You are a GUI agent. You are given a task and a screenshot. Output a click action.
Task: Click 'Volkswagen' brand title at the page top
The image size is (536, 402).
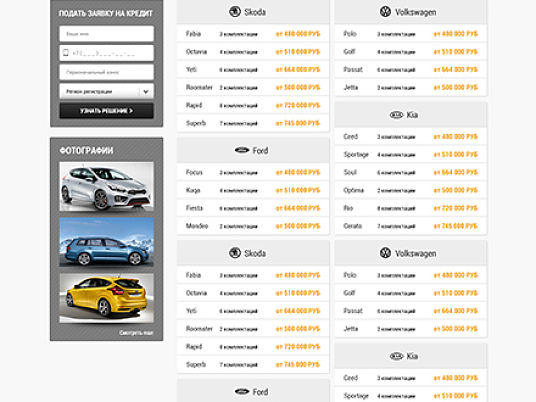(416, 12)
